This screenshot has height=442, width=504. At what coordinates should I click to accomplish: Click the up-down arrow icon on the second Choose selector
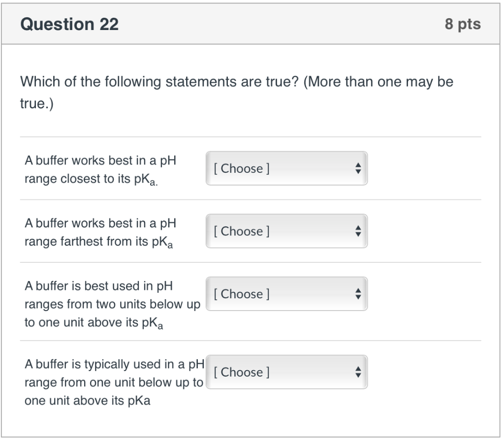pyautogui.click(x=359, y=231)
